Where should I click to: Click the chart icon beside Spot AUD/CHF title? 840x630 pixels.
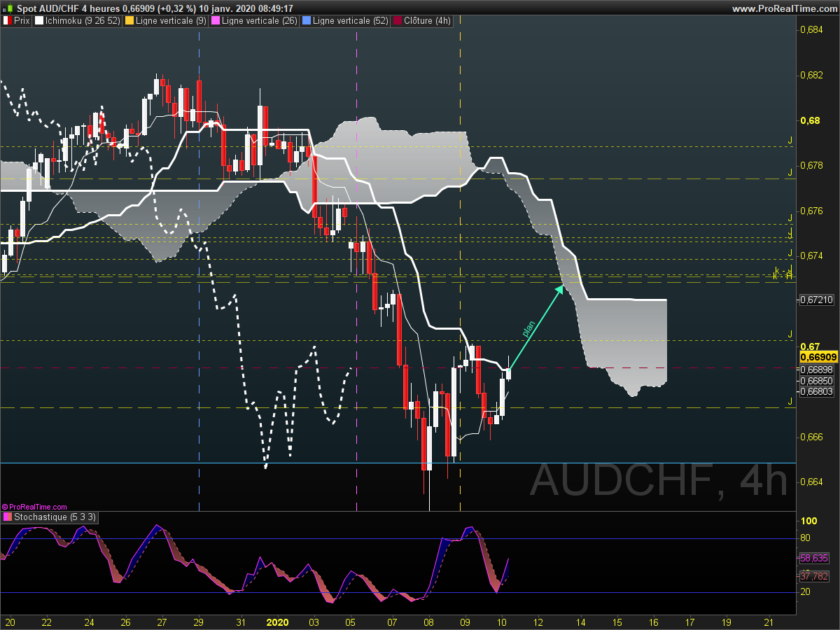pyautogui.click(x=7, y=8)
